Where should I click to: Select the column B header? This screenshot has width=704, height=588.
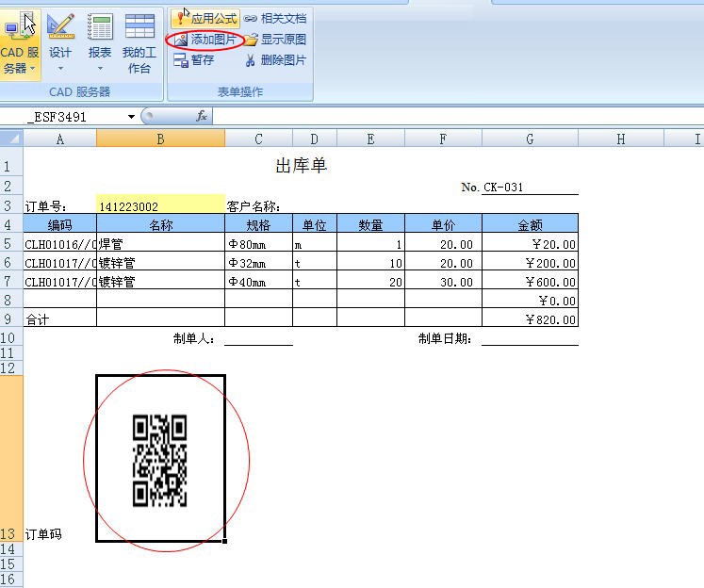pos(160,139)
